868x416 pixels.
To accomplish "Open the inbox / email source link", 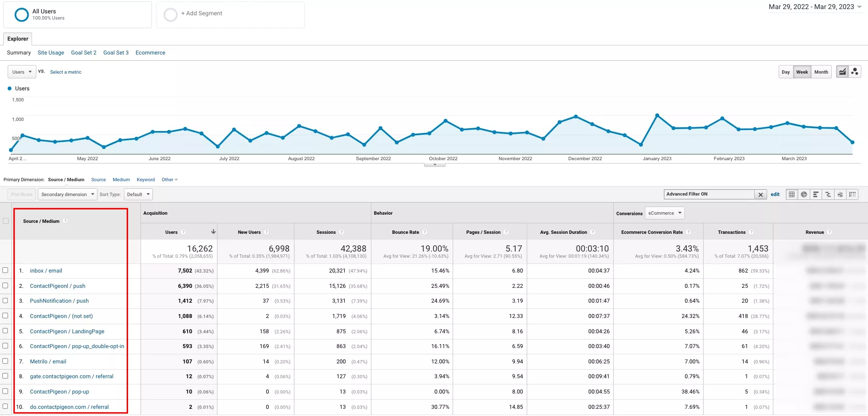I will click(46, 271).
